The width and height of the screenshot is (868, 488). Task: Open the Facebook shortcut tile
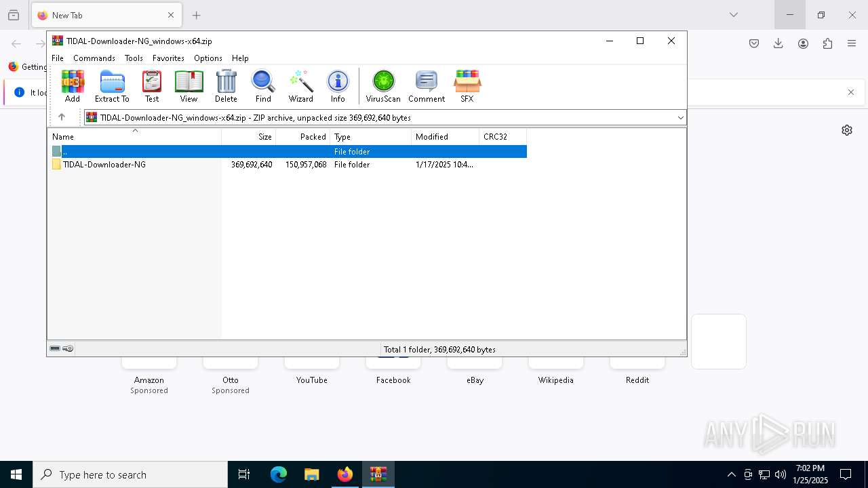(393, 371)
